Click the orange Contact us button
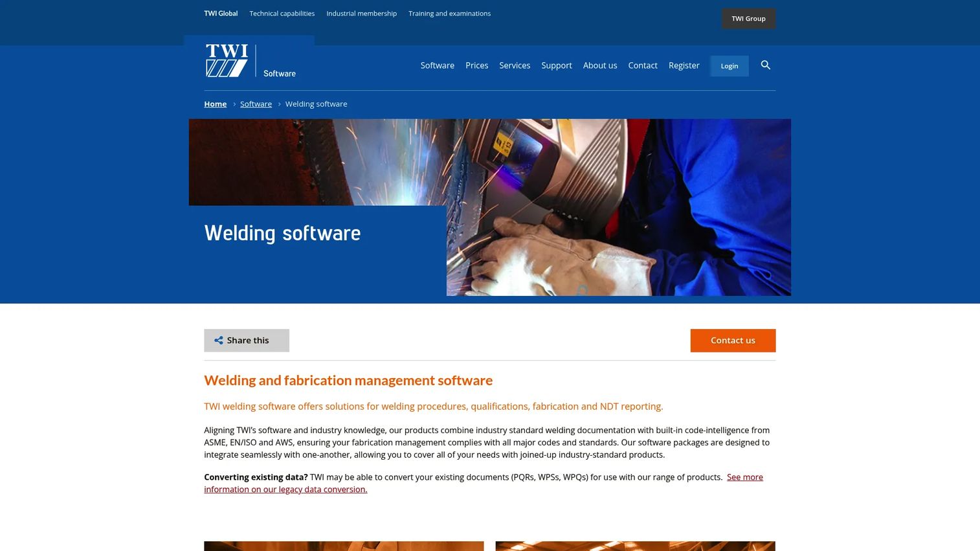 (733, 341)
